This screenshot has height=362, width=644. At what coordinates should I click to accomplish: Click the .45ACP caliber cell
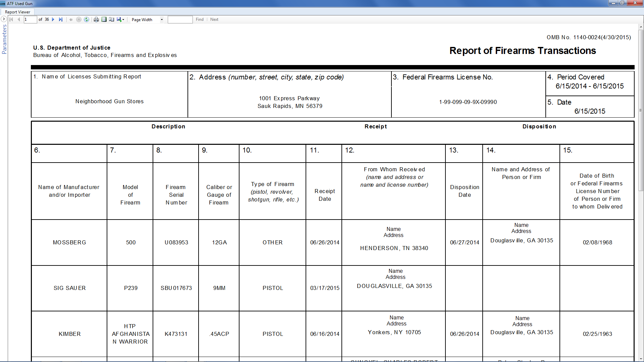point(219,334)
